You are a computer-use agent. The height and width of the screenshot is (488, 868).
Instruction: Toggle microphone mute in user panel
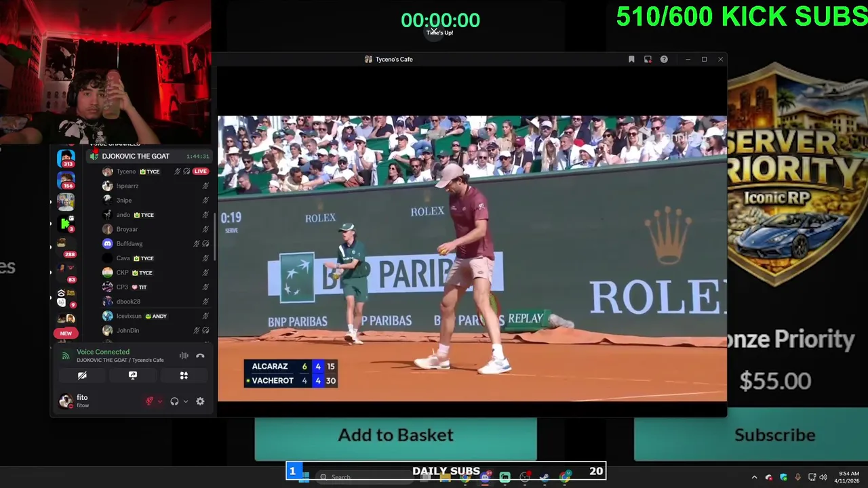[149, 401]
